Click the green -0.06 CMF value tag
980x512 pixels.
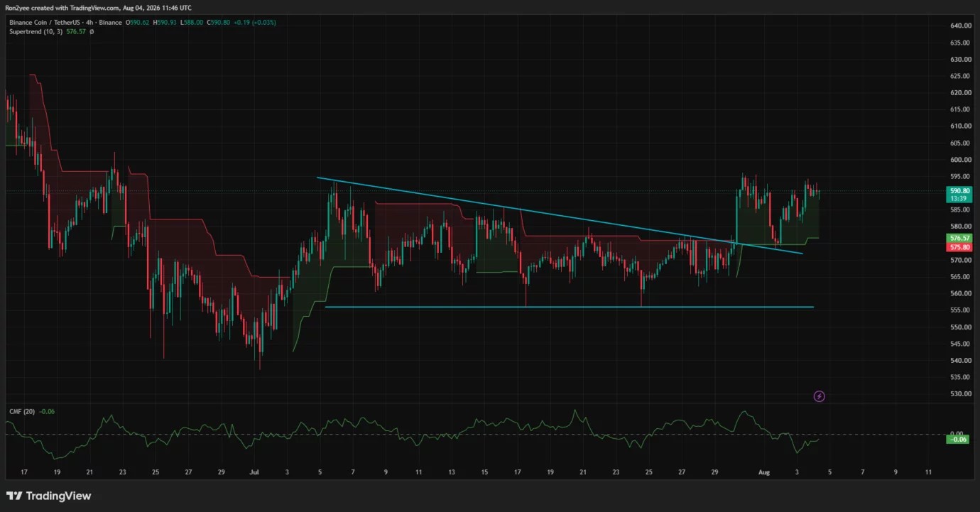pos(959,440)
